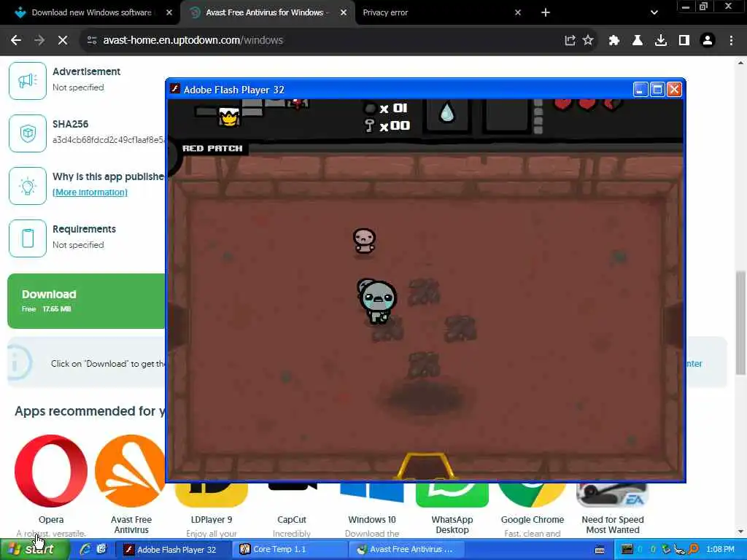Open the More information link
This screenshot has width=747, height=560.
click(x=90, y=192)
